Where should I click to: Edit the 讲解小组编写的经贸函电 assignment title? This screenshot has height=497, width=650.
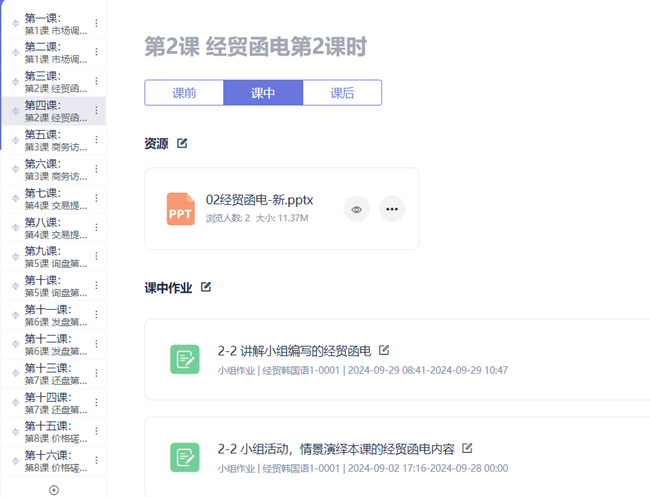(384, 350)
